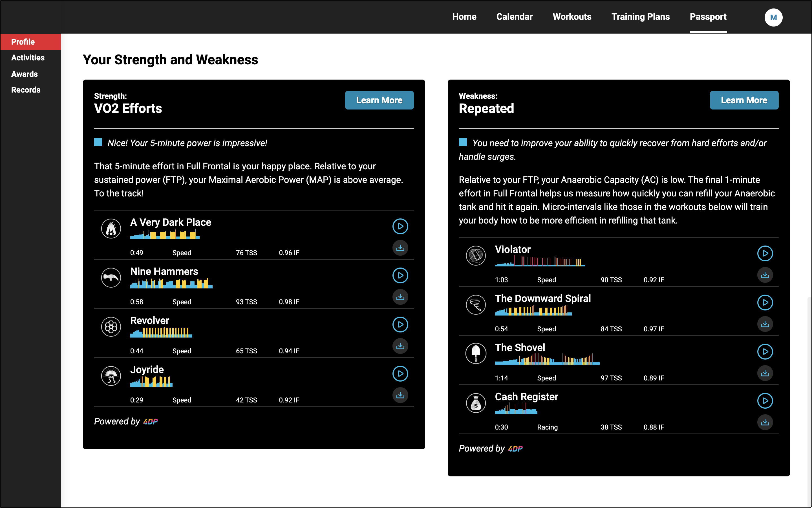Click The Downward Spiral profile graph
This screenshot has width=812, height=508.
point(533,310)
